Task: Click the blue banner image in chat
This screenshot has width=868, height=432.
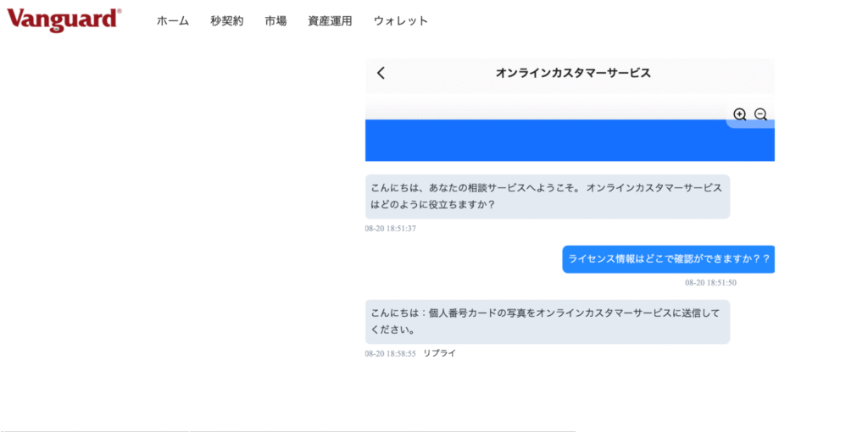Action: click(x=570, y=140)
